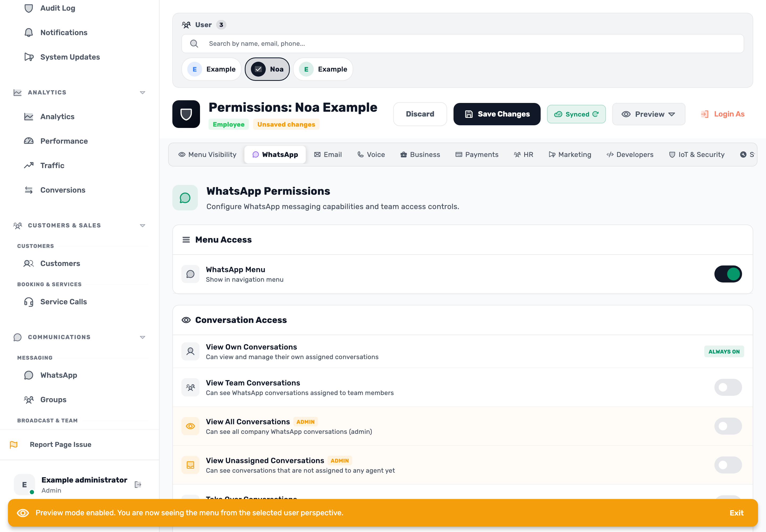Click the Discard button
This screenshot has height=532, width=766.
420,114
